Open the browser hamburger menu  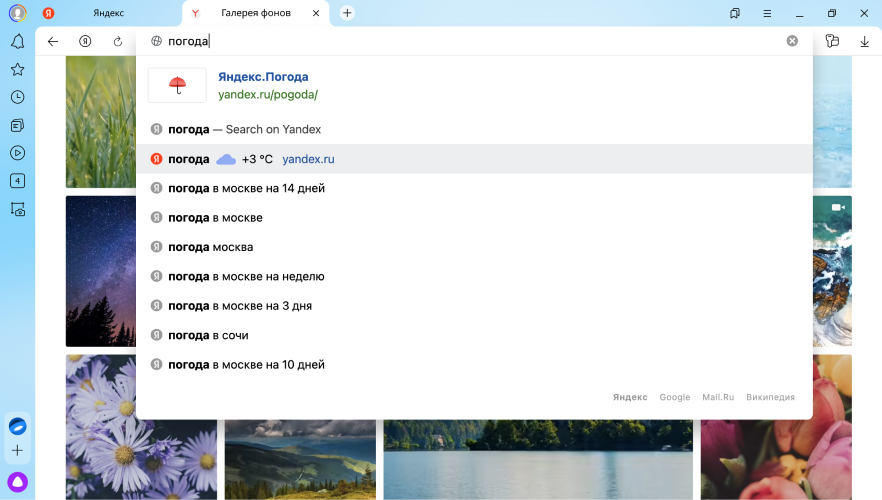pyautogui.click(x=767, y=13)
